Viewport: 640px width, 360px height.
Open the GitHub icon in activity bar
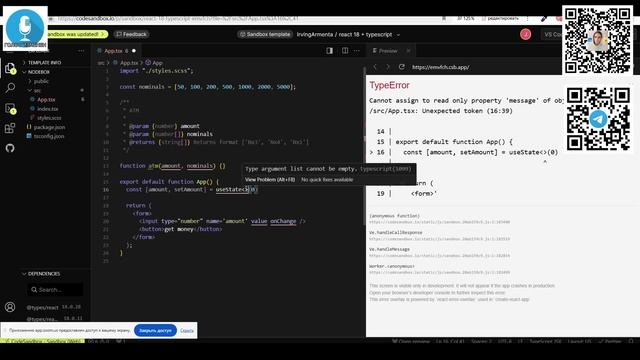(x=10, y=148)
